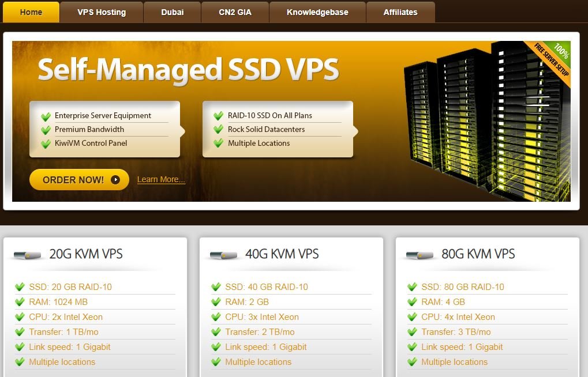Visit the Affiliates tab

[x=400, y=12]
